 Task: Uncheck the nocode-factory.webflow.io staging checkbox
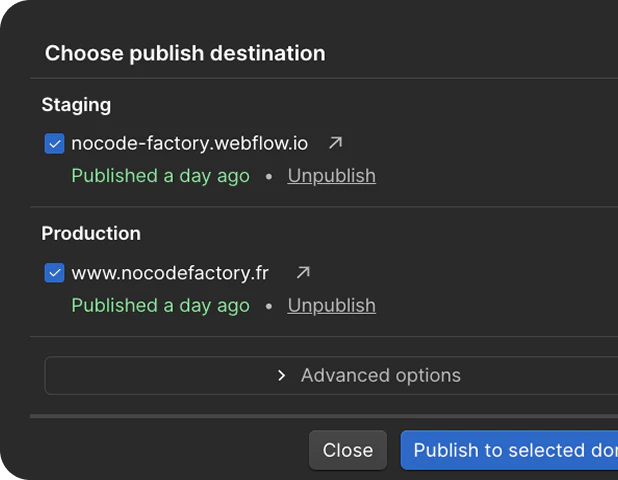click(x=54, y=143)
